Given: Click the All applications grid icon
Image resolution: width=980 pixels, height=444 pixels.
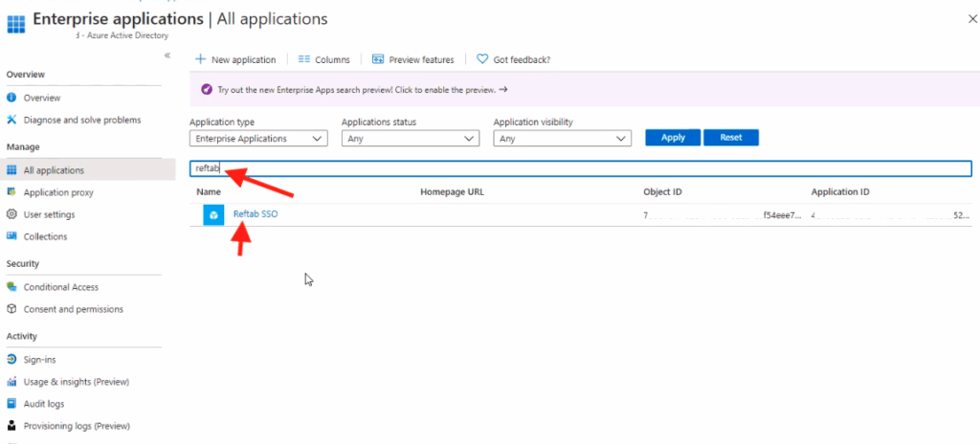Looking at the screenshot, I should (x=11, y=170).
